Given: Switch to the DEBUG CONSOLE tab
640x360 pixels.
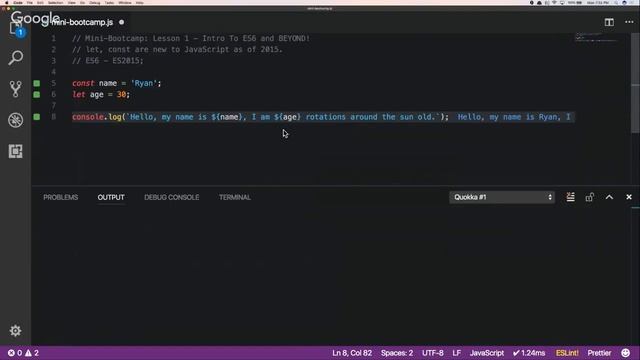Looking at the screenshot, I should click(171, 197).
